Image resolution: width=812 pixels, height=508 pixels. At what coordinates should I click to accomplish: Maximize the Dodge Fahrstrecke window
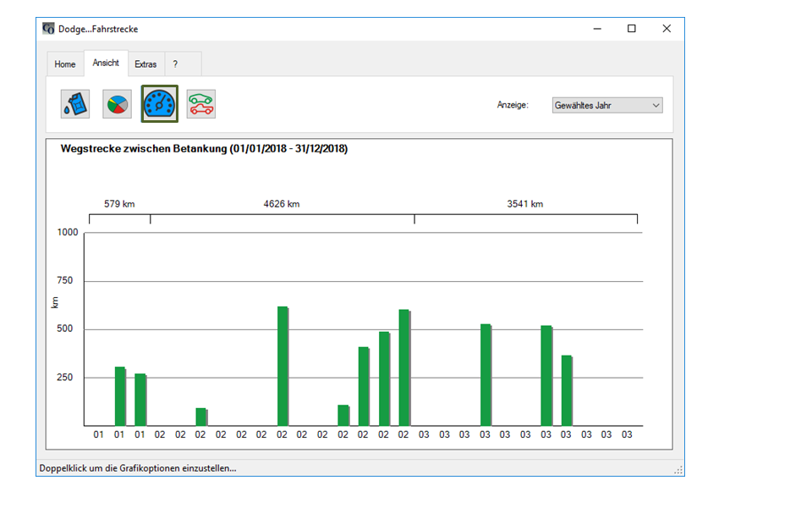(x=631, y=29)
